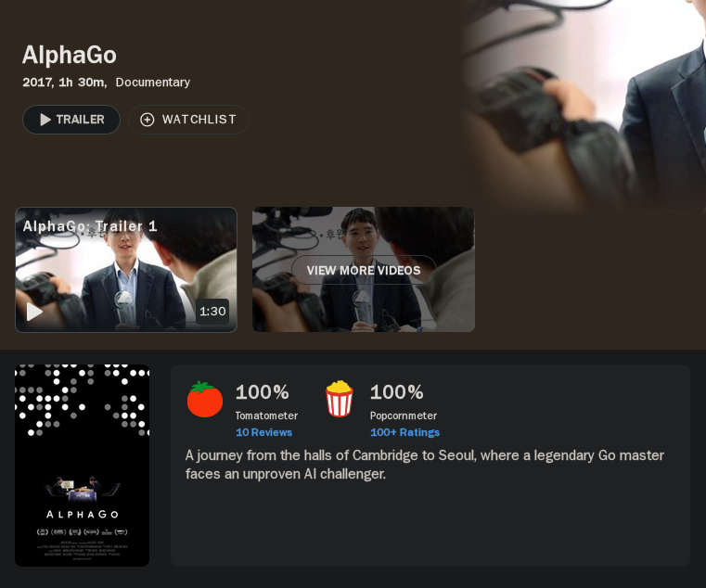Click the Documentary genre text
The image size is (706, 588).
[x=153, y=83]
